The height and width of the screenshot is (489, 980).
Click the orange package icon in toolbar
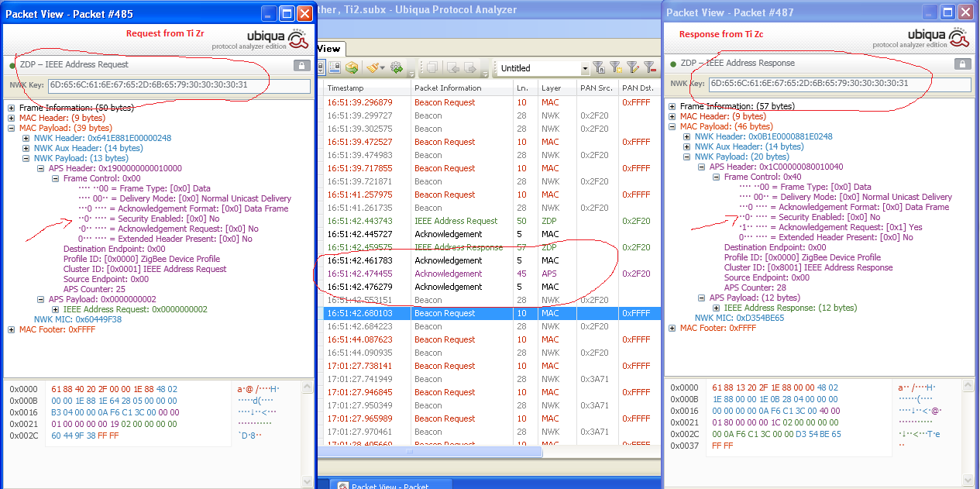(352, 68)
